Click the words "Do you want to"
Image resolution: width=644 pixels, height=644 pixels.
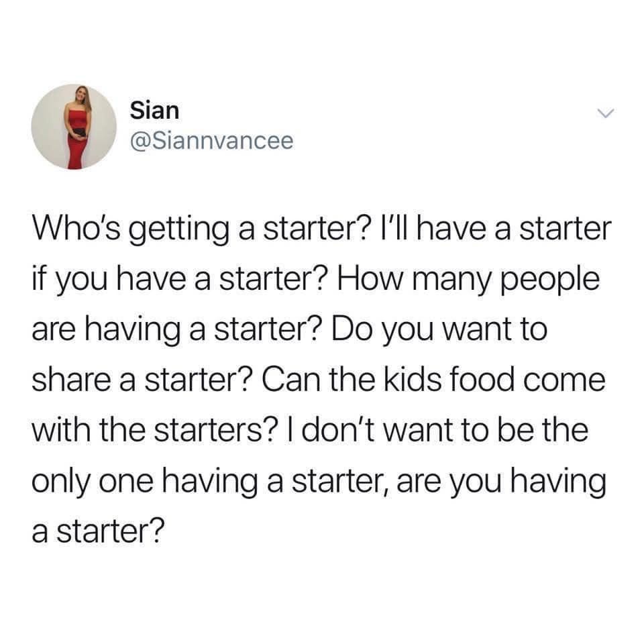click(x=439, y=331)
